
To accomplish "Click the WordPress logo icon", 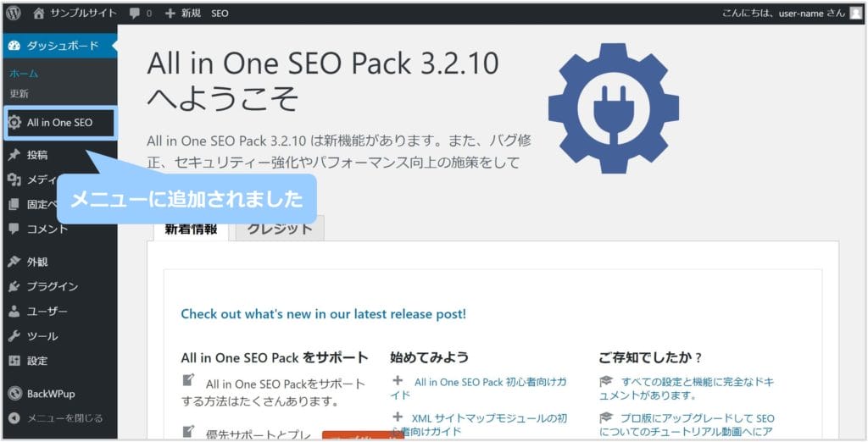I will pos(14,14).
